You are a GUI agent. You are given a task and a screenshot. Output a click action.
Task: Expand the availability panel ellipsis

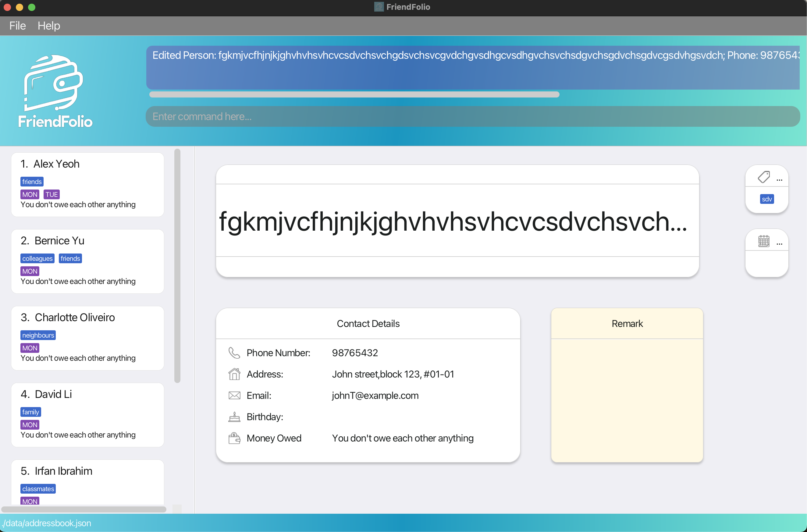(779, 244)
